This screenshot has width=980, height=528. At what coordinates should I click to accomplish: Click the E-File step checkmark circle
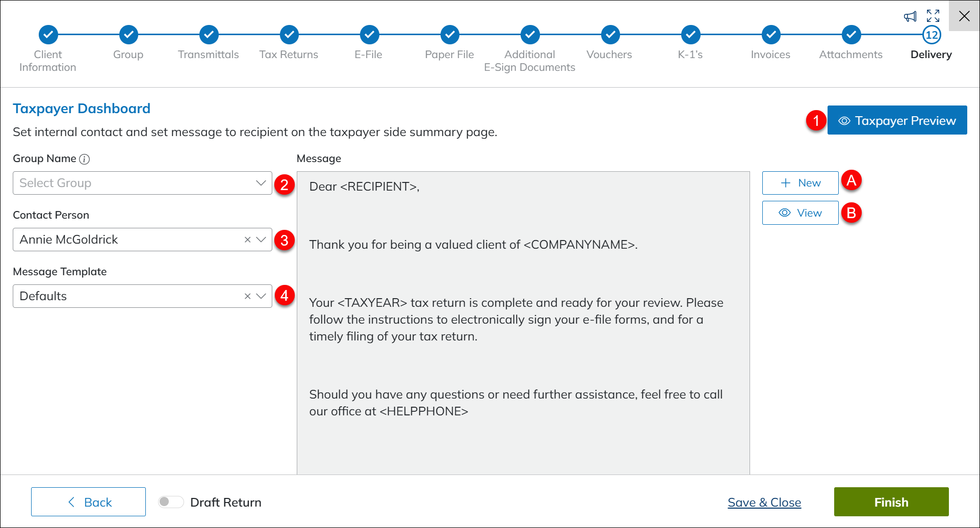(x=369, y=35)
